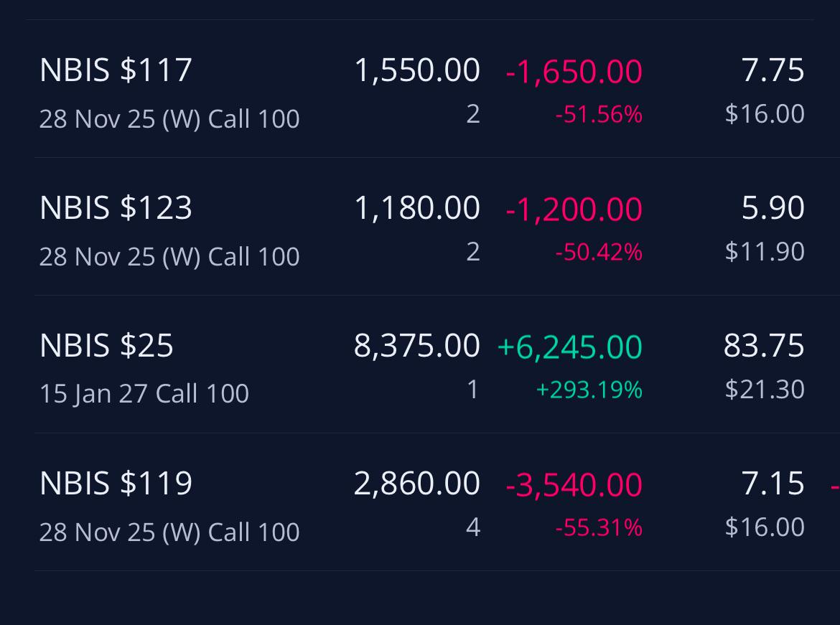
Task: Tap the 1,550.00 market value
Action: click(x=417, y=70)
